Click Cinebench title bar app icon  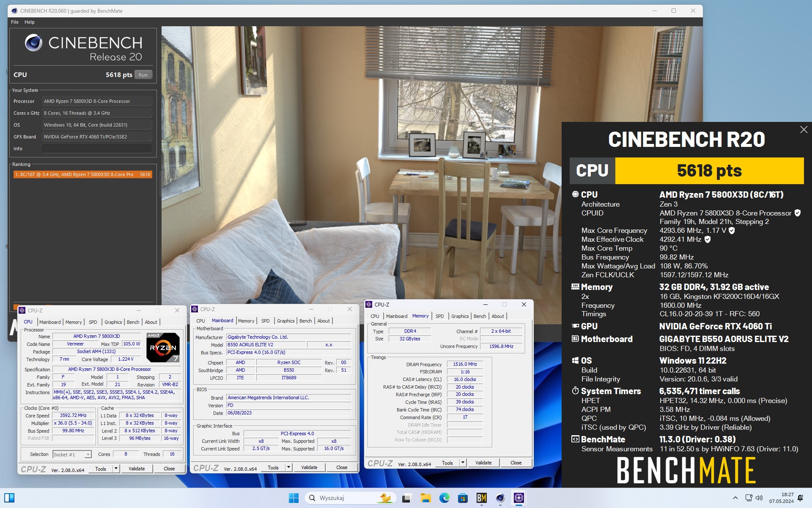pos(14,11)
